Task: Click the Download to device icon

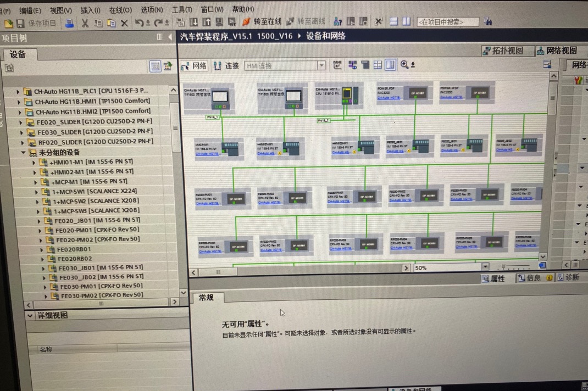Action: (x=193, y=23)
